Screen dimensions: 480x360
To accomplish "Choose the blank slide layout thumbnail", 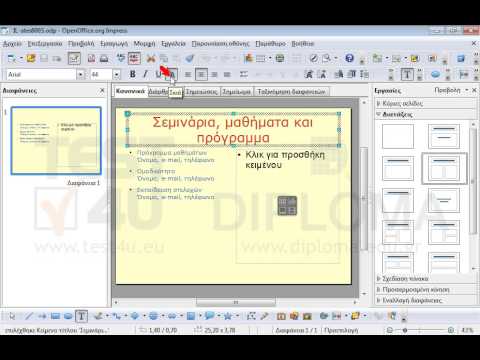I will tap(398, 136).
